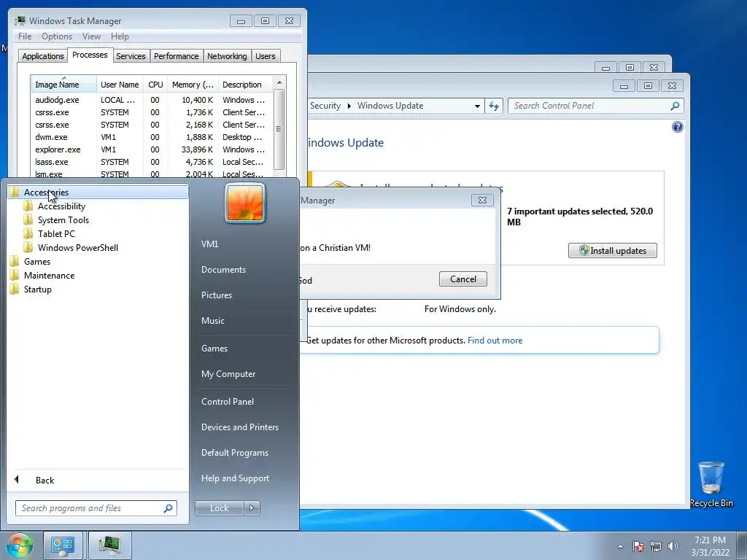Viewport: 747px width, 560px height.
Task: Click the Lock button
Action: pyautogui.click(x=219, y=508)
